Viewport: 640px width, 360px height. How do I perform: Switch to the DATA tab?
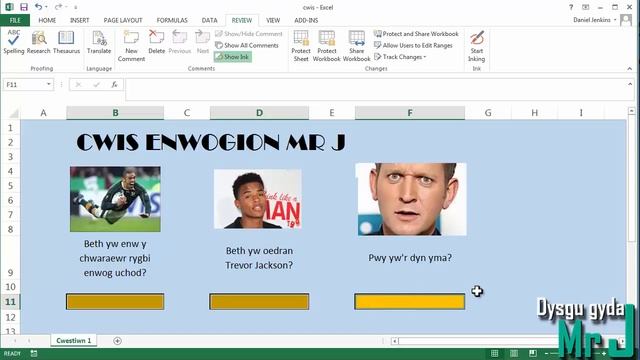pyautogui.click(x=209, y=20)
